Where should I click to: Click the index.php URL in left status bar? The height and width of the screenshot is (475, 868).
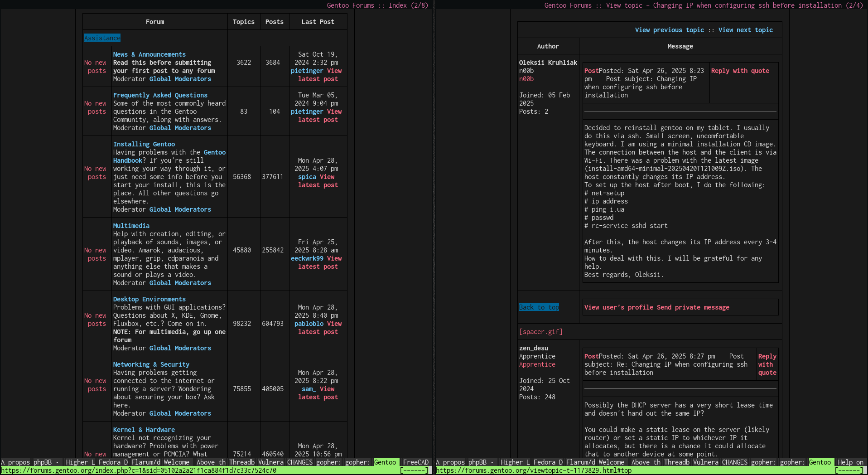(138, 470)
